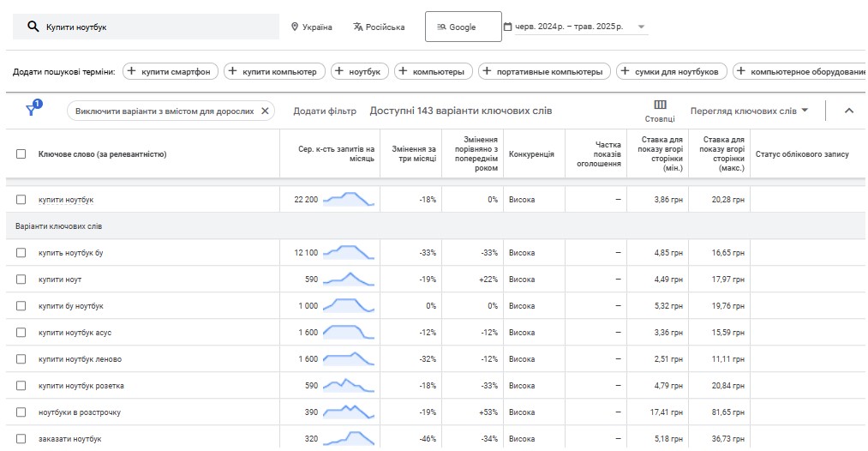Click the купити ноутбук асус keyword

75,333
